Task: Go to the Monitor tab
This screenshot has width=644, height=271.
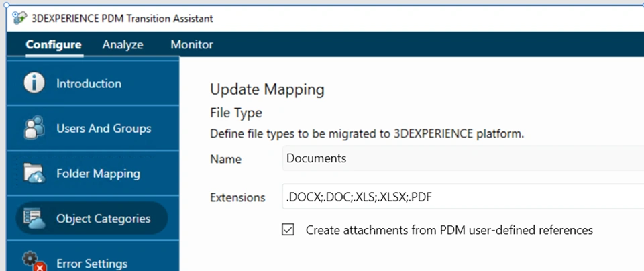Action: tap(192, 45)
